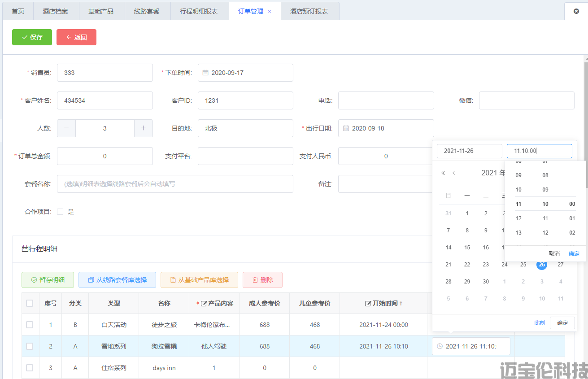
Task: Select day 15 in the calendar
Action: [467, 248]
